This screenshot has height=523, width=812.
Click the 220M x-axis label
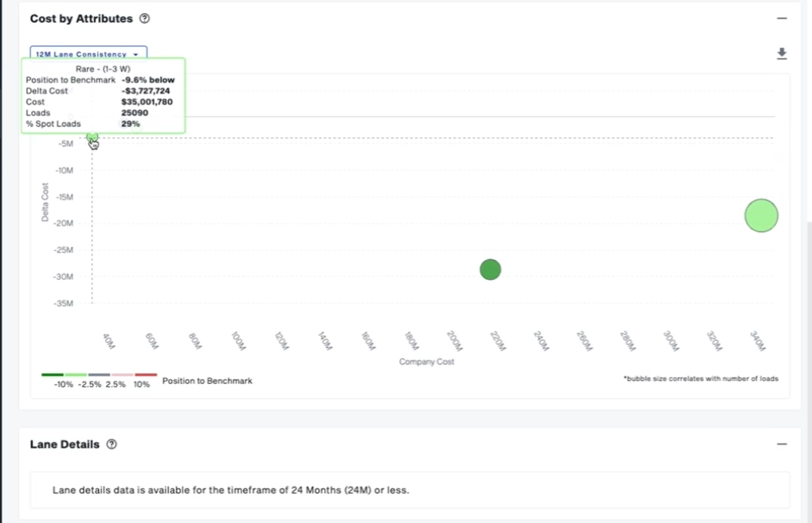click(496, 340)
